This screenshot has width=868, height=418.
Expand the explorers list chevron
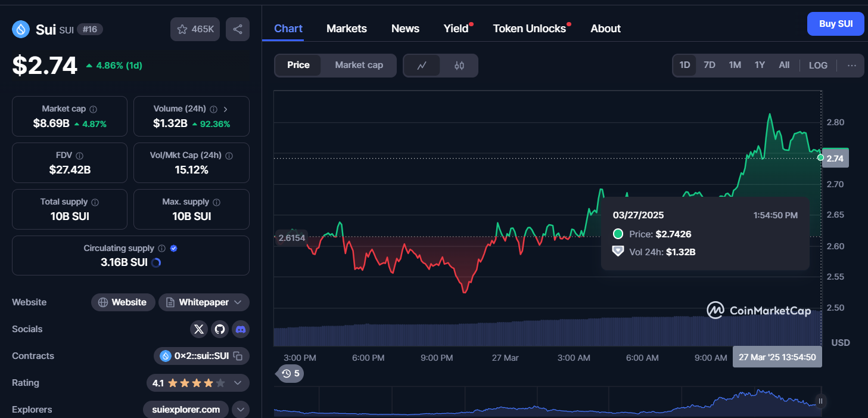tap(241, 410)
